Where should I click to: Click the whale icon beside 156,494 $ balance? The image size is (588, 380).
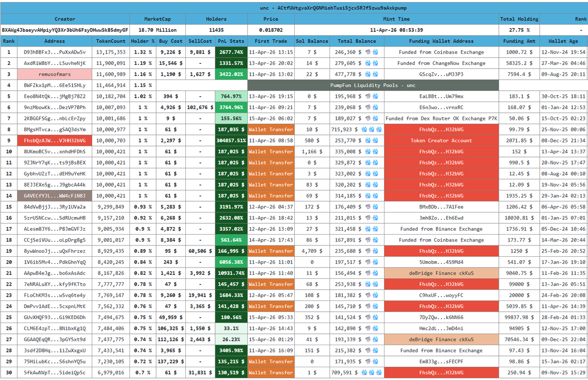tap(375, 273)
